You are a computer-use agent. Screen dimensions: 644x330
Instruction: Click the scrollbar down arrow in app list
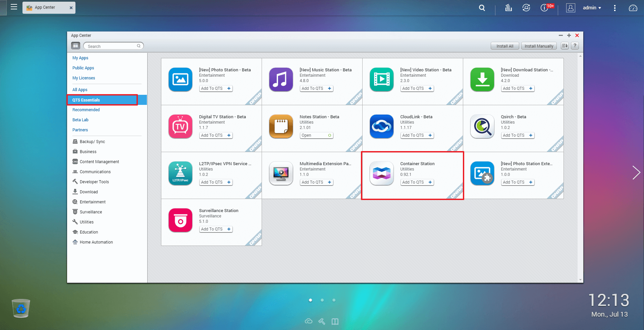pos(580,280)
